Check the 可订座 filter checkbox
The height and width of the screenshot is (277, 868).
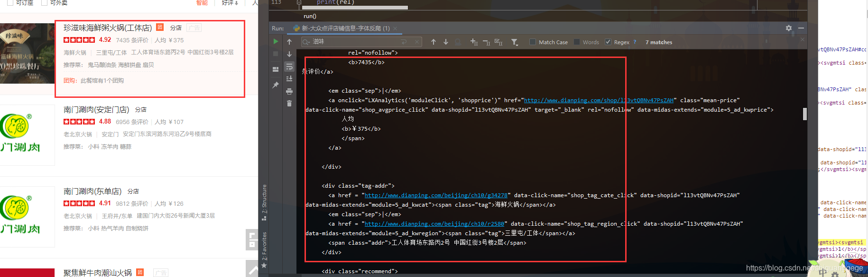click(10, 2)
